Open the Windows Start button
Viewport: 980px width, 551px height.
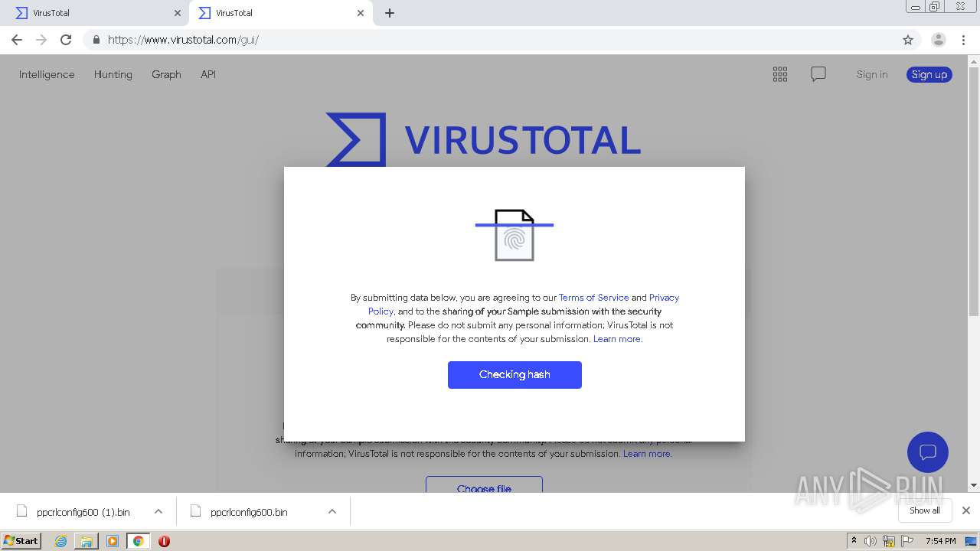click(x=21, y=541)
